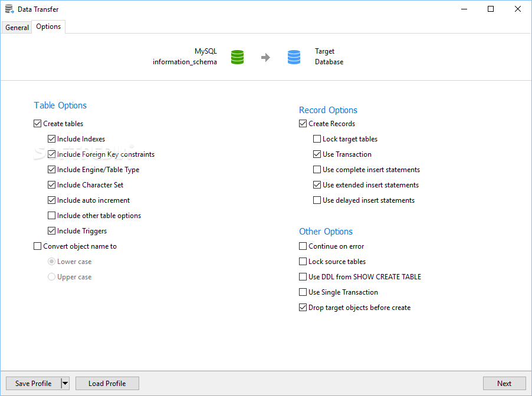Viewport: 532px width, 396px height.
Task: Select the Lower case radio button
Action: coord(51,262)
